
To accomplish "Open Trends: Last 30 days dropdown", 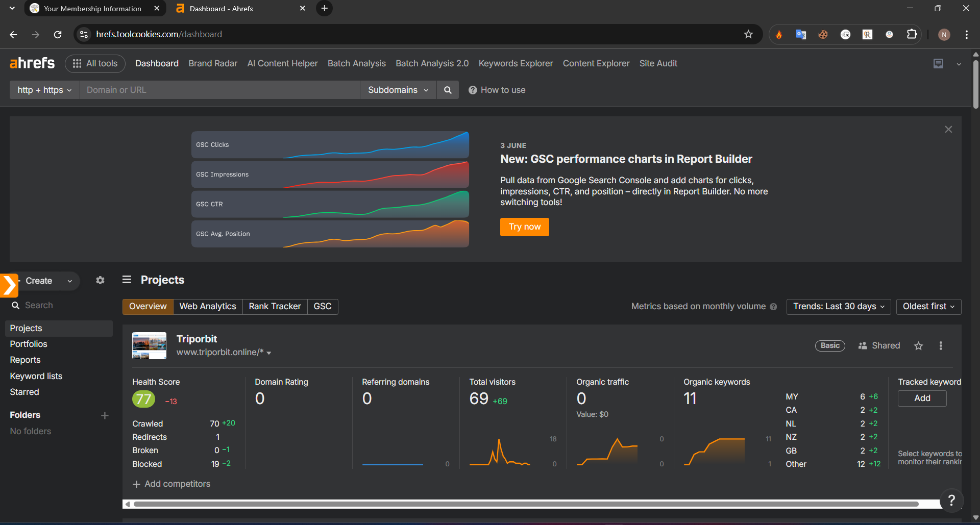I will (x=839, y=307).
